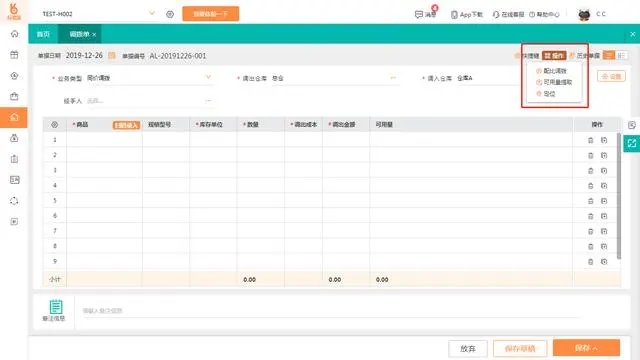Click the table's vertical scrollbar
The height and width of the screenshot is (360, 640).
pyautogui.click(x=619, y=196)
